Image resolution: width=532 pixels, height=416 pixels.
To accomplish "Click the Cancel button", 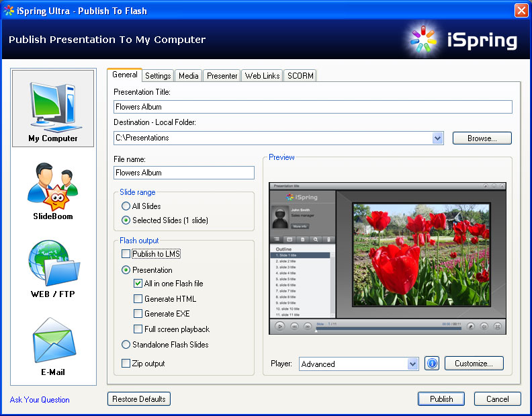I will coord(497,399).
